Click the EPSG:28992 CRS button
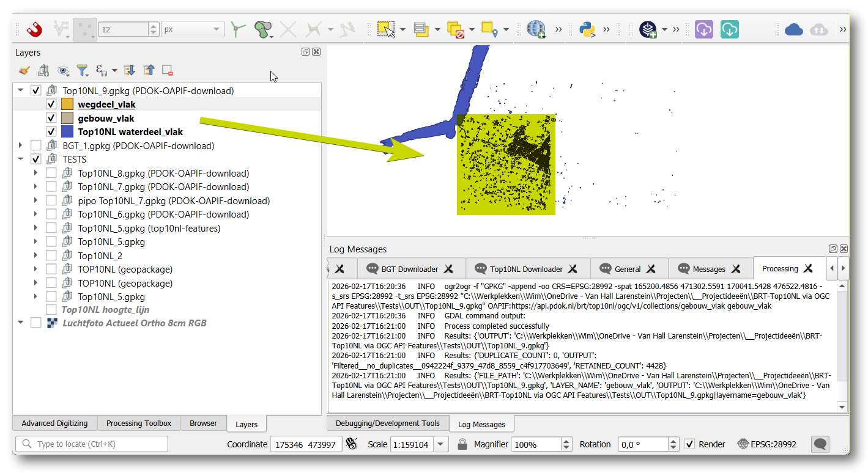This screenshot has width=868, height=473. point(767,444)
